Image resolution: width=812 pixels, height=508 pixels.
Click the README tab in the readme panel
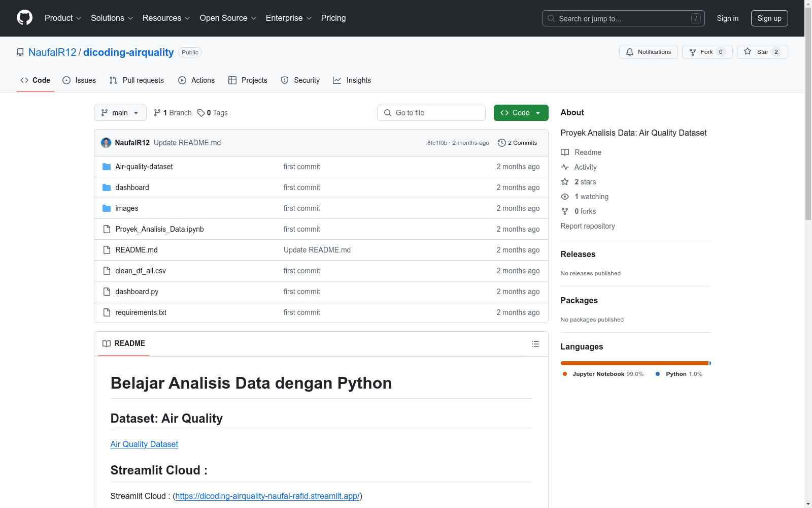pos(124,344)
